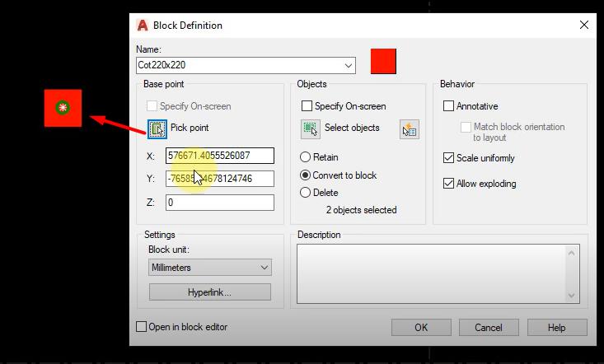The height and width of the screenshot is (364, 604).
Task: Select the Retain radio option
Action: point(306,157)
